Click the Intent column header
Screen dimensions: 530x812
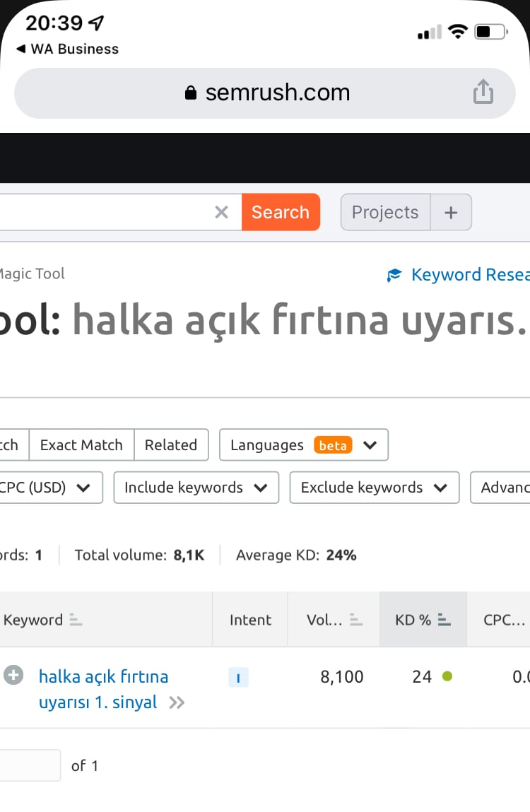(250, 619)
